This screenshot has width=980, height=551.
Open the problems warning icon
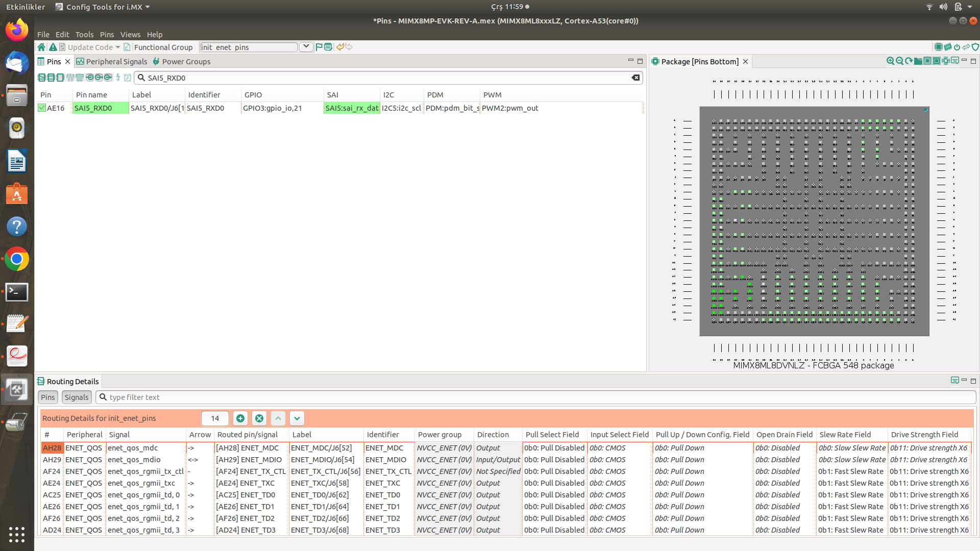(53, 47)
